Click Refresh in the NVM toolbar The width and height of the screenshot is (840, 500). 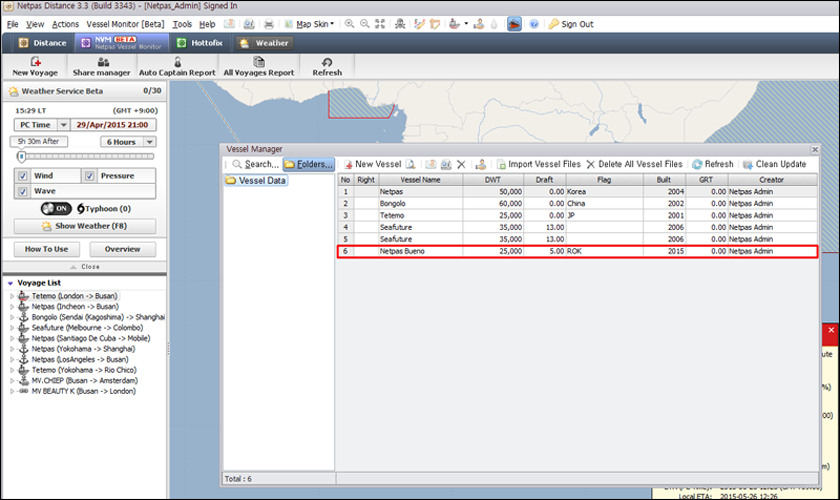tap(327, 66)
